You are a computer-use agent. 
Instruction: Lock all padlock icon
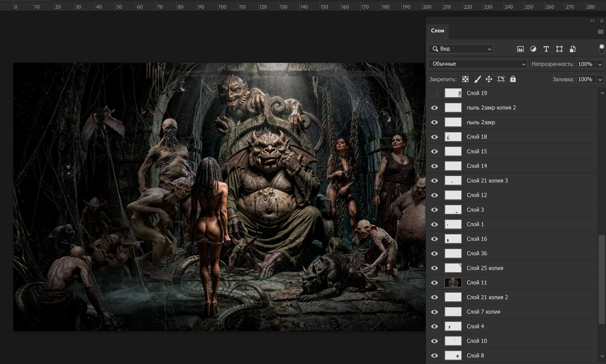tap(513, 79)
